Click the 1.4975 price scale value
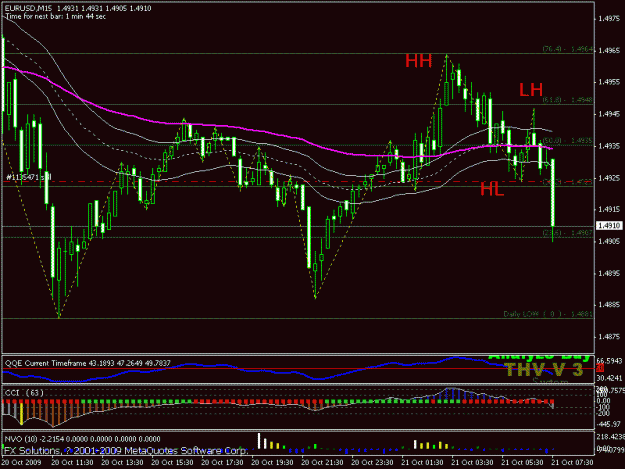 [609, 18]
